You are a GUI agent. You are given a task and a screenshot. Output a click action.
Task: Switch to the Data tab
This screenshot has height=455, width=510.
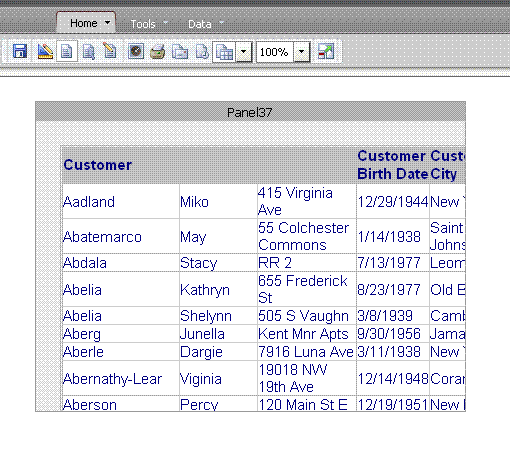pos(200,24)
